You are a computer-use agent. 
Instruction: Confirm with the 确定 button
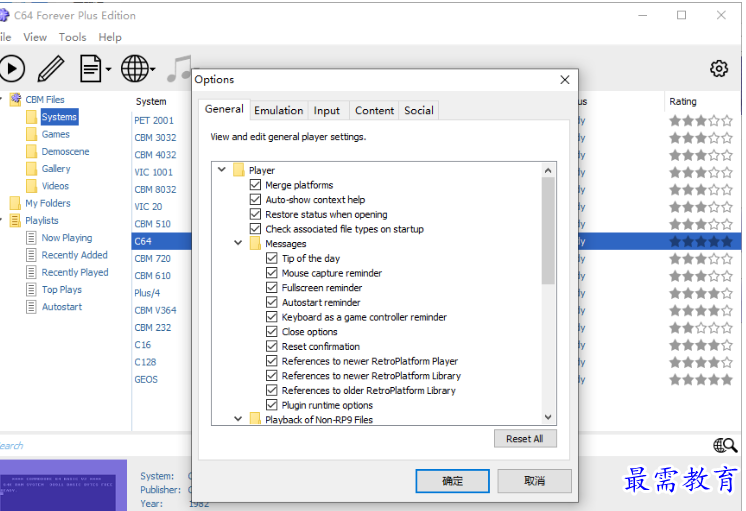click(452, 481)
